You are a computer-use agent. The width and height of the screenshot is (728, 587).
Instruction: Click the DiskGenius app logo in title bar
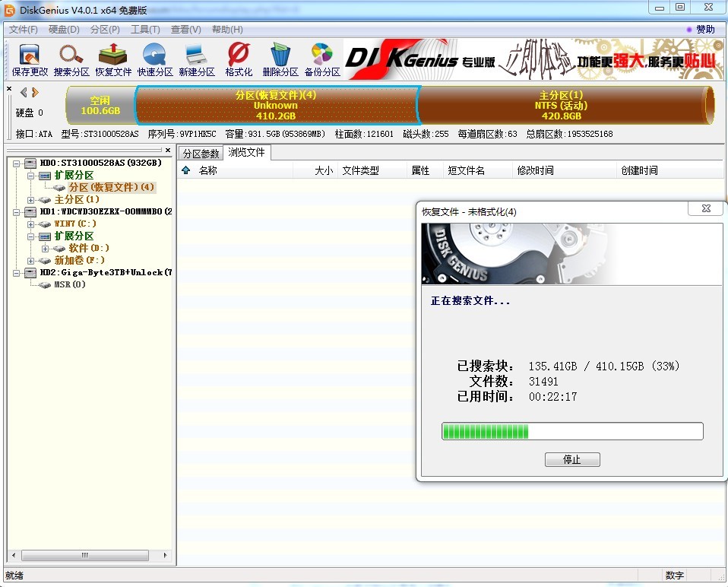[x=9, y=10]
